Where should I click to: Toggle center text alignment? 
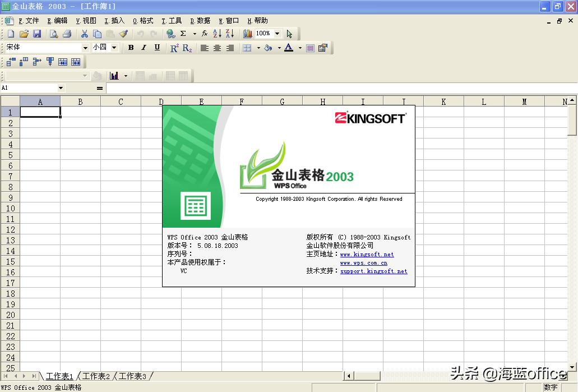click(x=218, y=48)
